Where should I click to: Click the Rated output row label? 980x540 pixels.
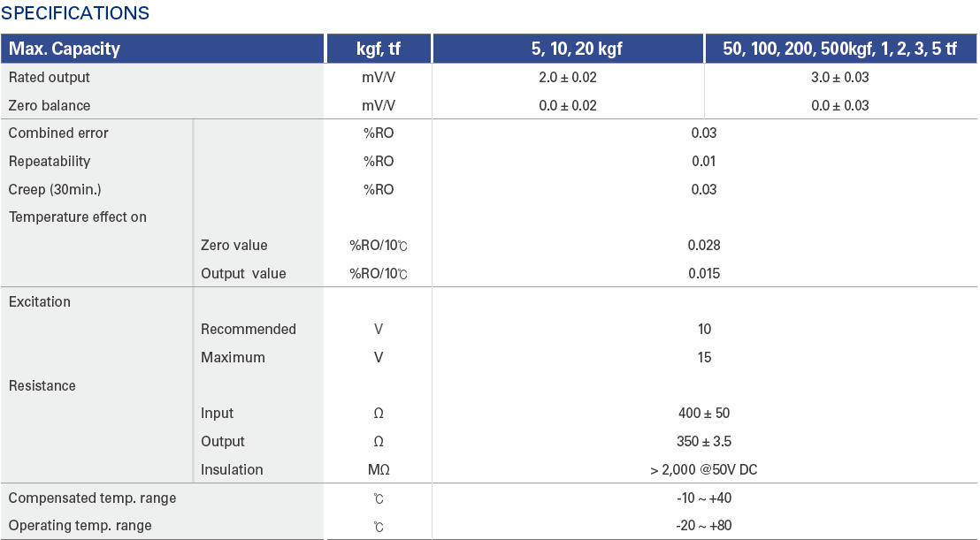tap(50, 78)
